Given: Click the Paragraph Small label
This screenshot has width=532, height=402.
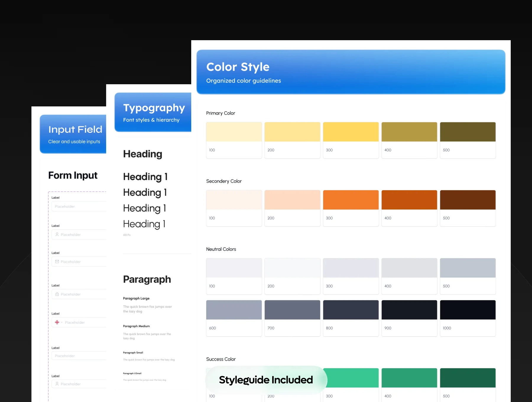Looking at the screenshot, I should coord(133,353).
